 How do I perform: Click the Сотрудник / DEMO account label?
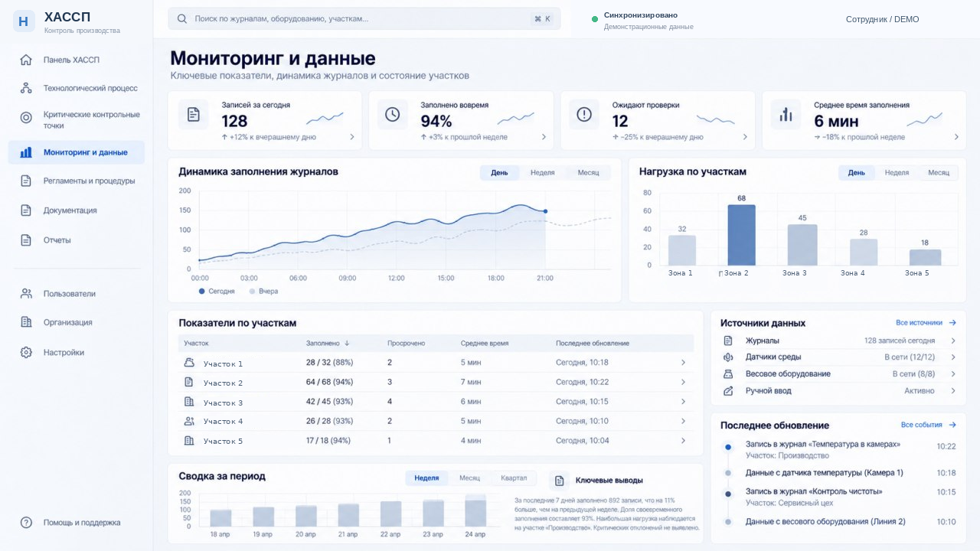(882, 19)
